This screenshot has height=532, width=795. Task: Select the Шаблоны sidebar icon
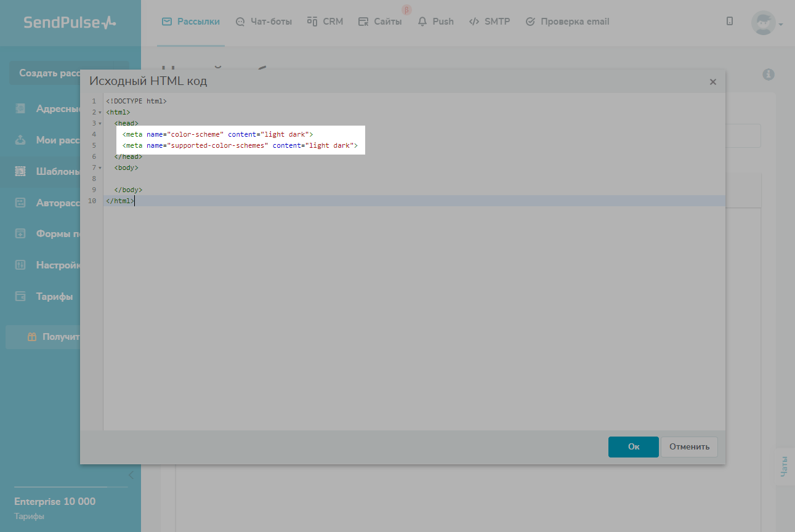click(20, 171)
